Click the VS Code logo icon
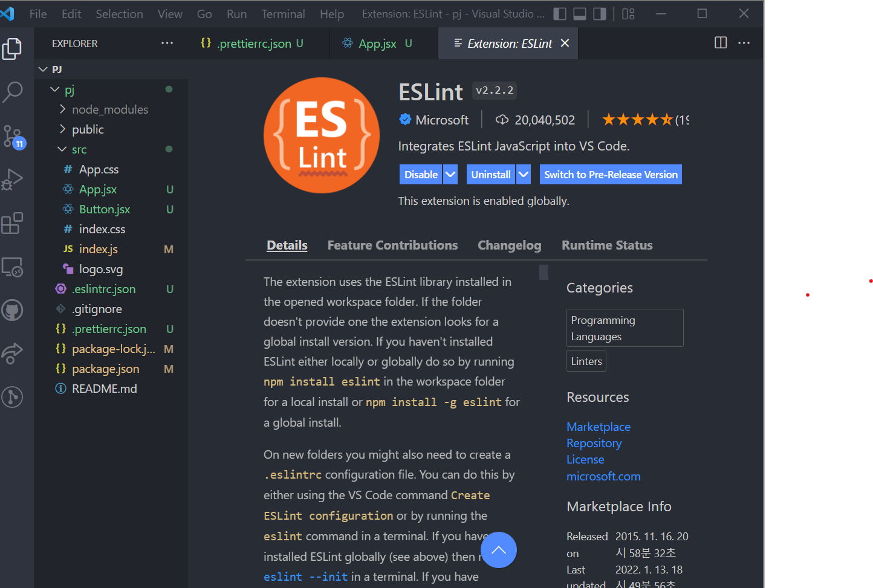 click(7, 13)
